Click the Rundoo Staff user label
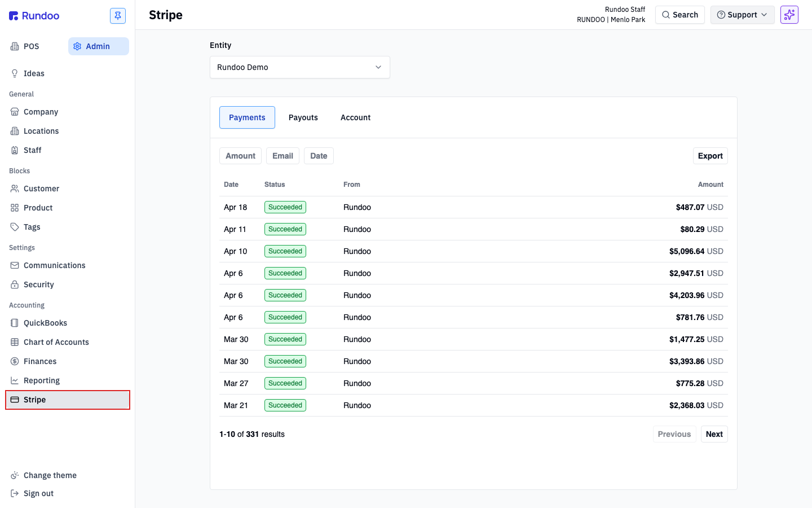The height and width of the screenshot is (508, 812). 625,10
